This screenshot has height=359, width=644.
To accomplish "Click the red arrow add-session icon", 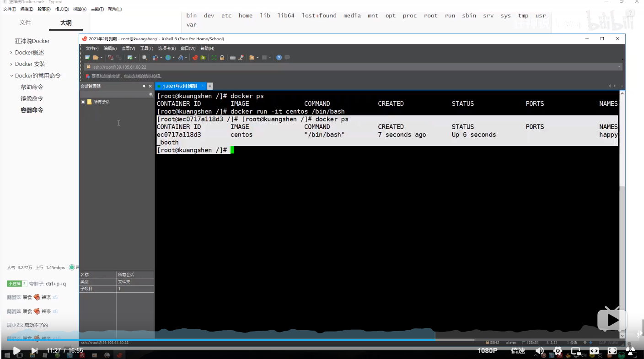I will (88, 76).
